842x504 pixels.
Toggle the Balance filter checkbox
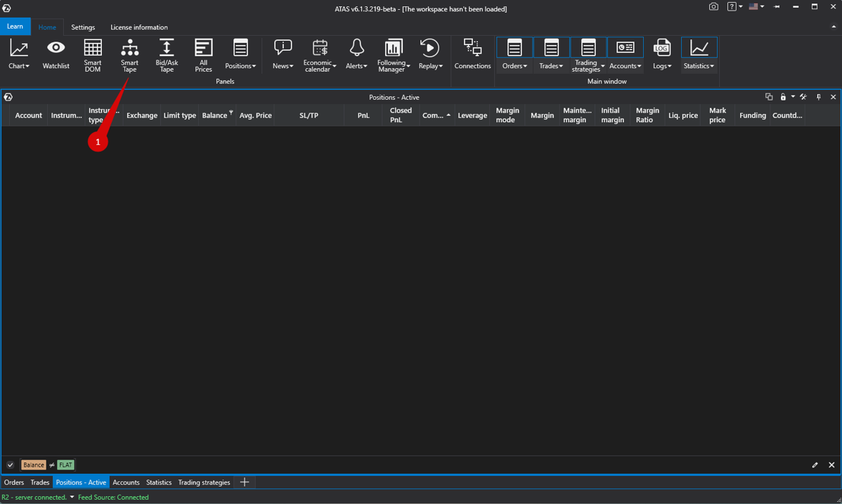coord(11,465)
